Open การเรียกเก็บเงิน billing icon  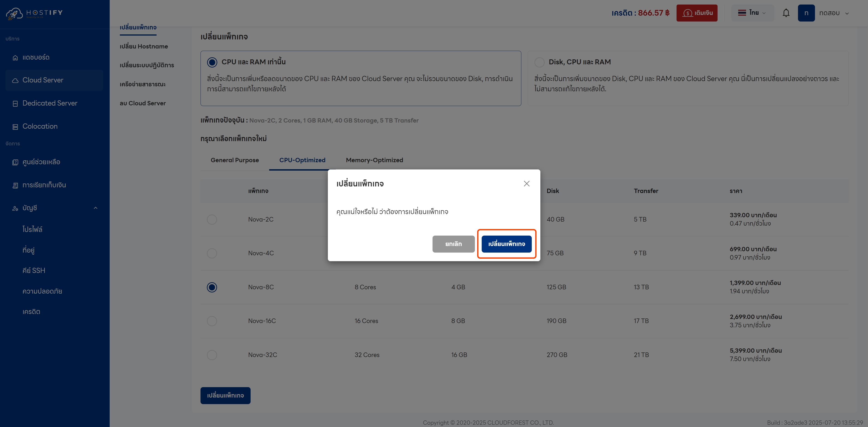coord(15,185)
